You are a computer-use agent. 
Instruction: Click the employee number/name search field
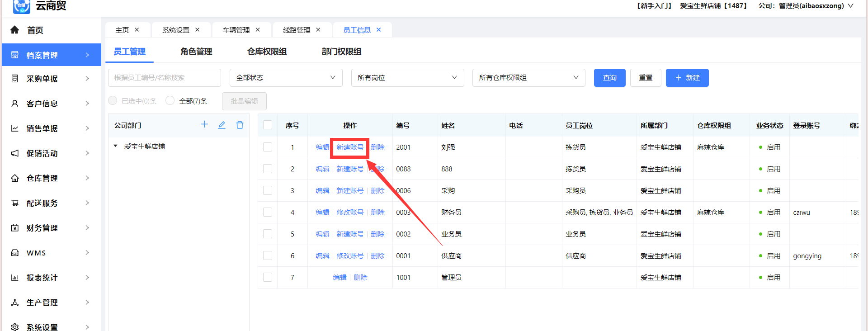click(x=164, y=78)
